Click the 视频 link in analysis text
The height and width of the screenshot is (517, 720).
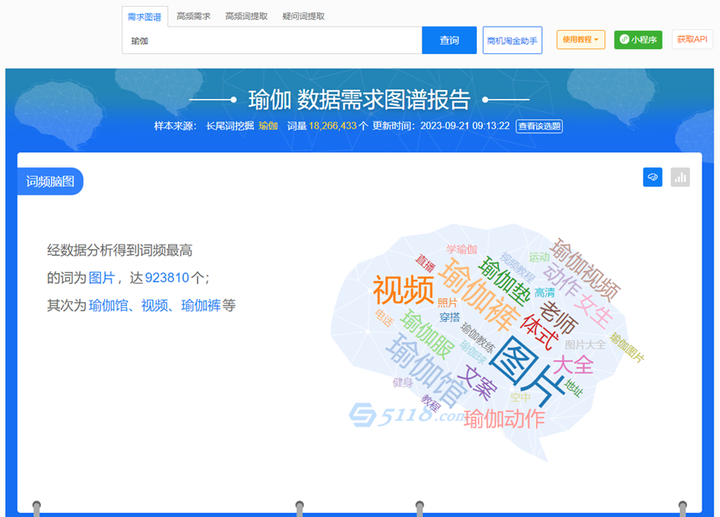pos(154,305)
